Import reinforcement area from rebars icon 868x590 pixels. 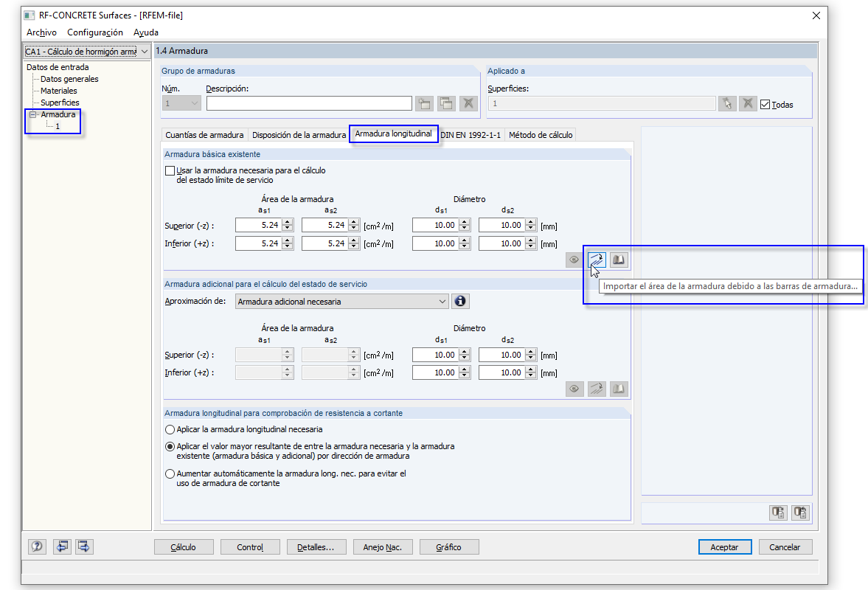(597, 260)
